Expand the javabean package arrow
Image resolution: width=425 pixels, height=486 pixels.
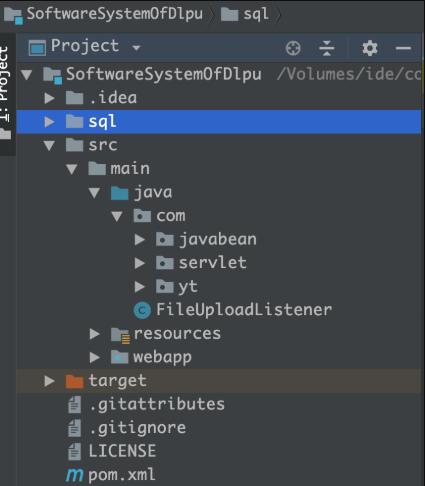(x=139, y=240)
